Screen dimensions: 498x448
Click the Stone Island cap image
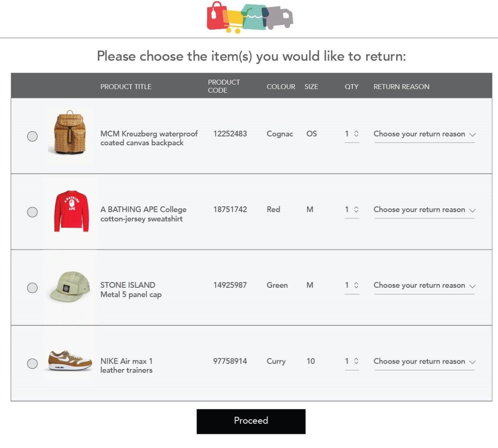pyautogui.click(x=70, y=286)
